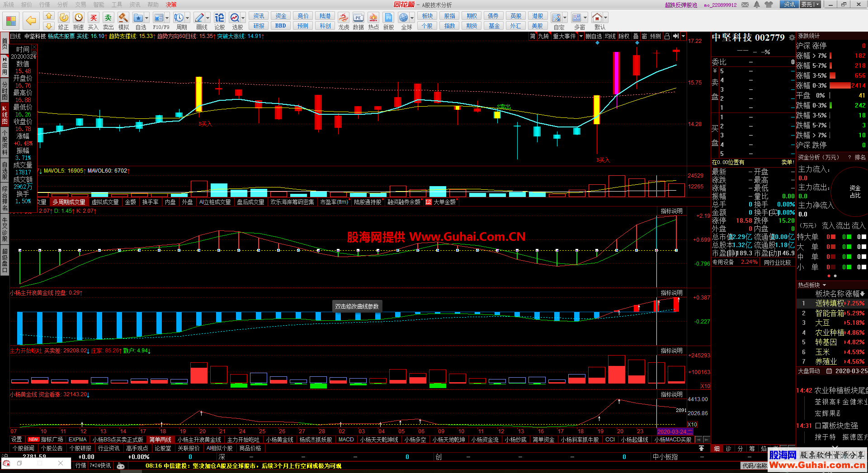Click the 买入 buy icon

[93, 18]
